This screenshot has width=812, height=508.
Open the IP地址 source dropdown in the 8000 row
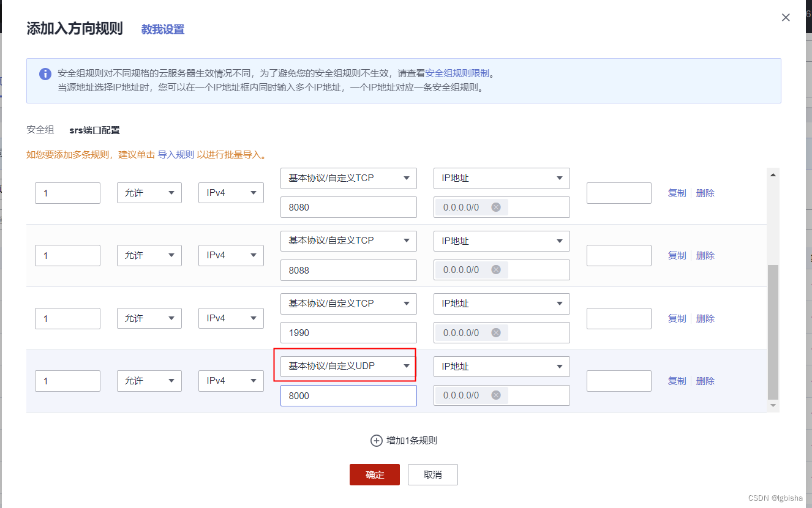pyautogui.click(x=502, y=366)
